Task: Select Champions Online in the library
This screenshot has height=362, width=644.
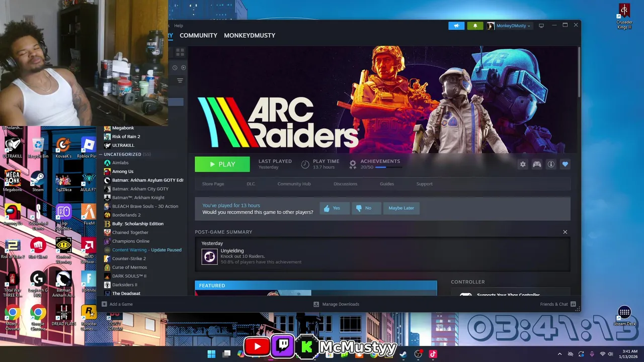Action: pos(131,241)
